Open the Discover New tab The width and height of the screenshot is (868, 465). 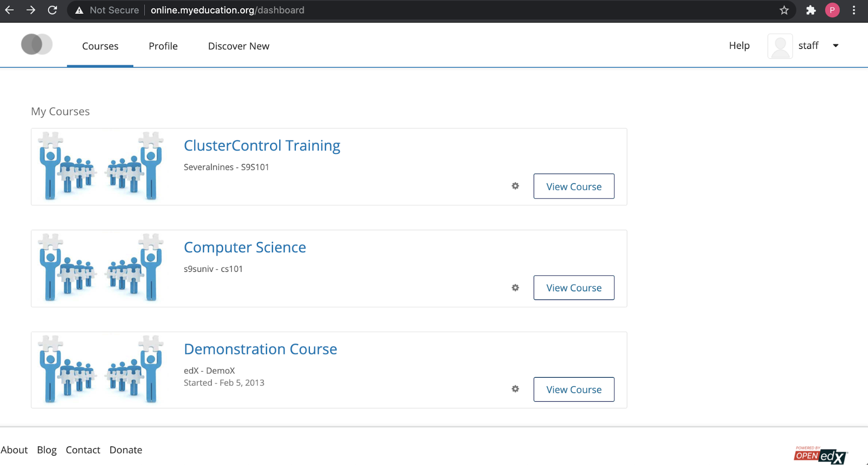[x=239, y=46]
